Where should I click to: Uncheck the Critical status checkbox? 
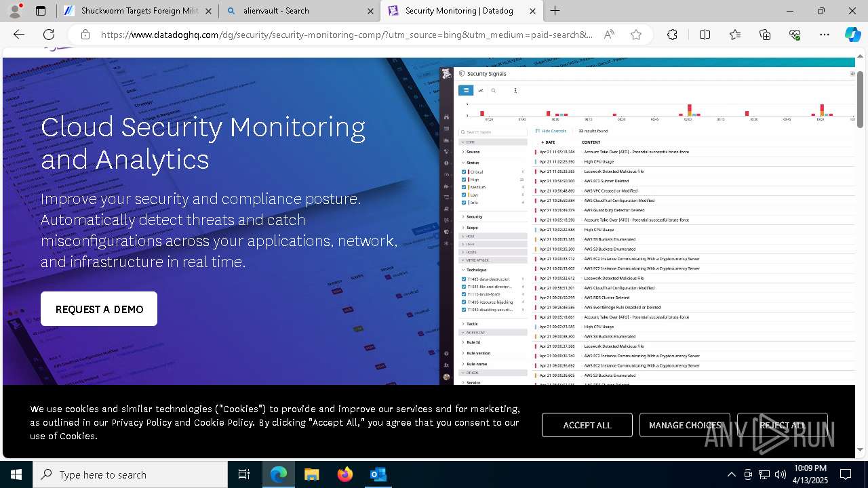click(x=464, y=172)
